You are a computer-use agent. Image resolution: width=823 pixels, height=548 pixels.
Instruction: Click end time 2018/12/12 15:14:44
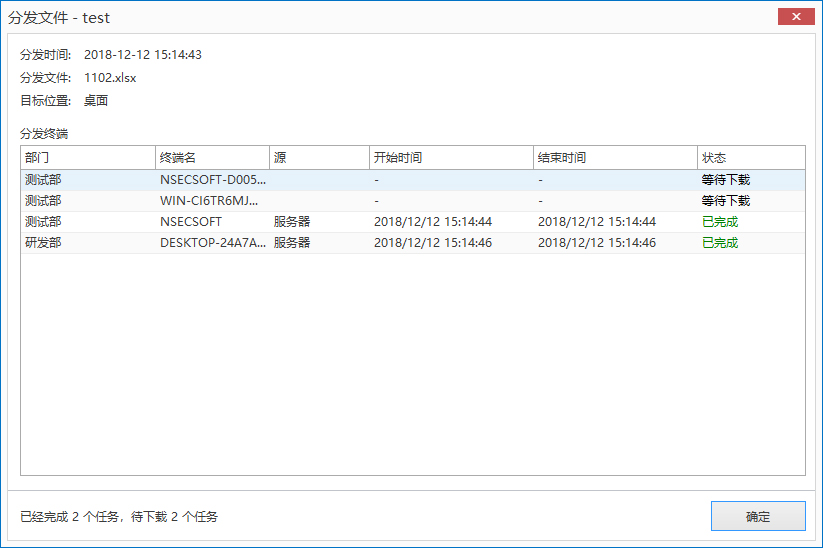(596, 222)
